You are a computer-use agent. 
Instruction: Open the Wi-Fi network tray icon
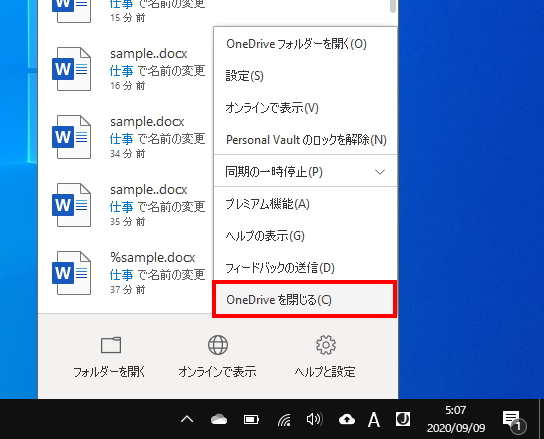click(284, 420)
